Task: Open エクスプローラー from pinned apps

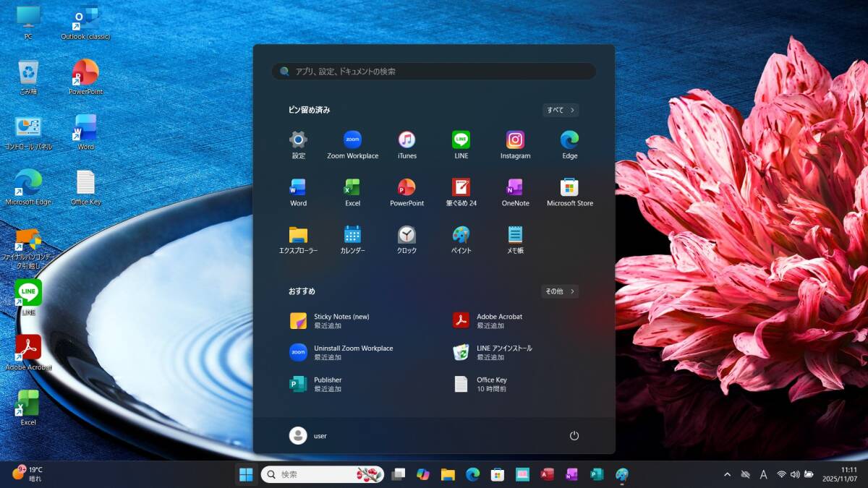Action: click(x=298, y=240)
